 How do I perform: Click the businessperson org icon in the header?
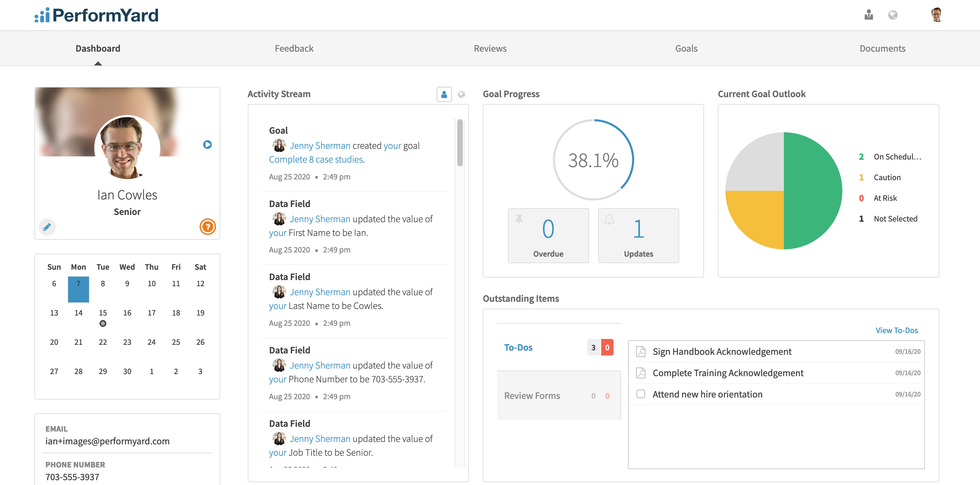pyautogui.click(x=869, y=15)
